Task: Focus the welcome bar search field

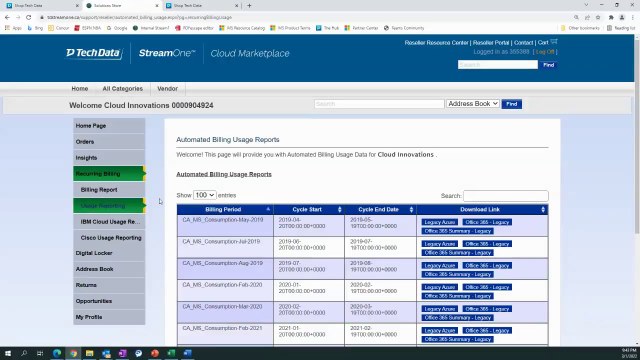Action: (379, 104)
